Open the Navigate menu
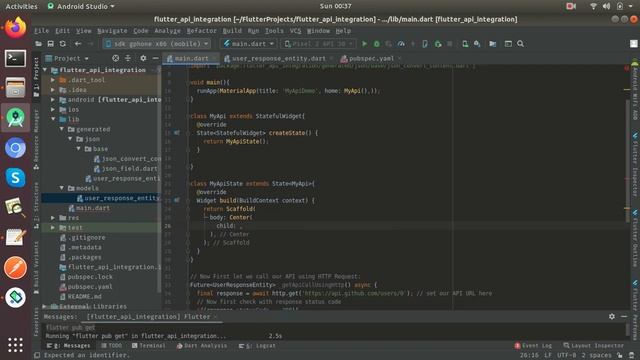 point(112,31)
